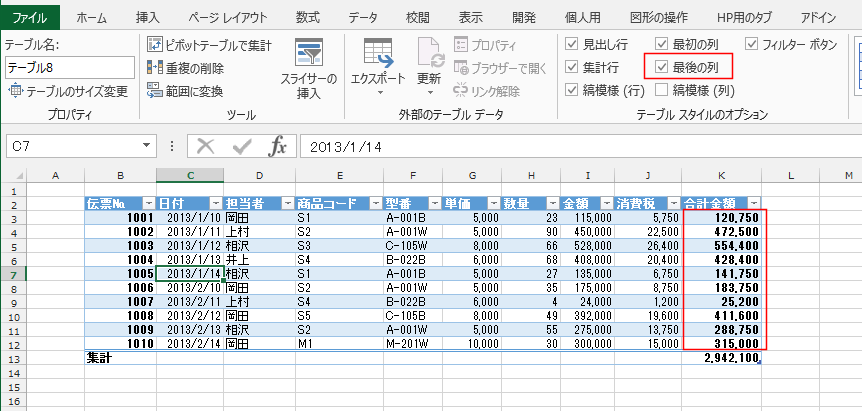Switch to the データ (Data) ribbon tab
This screenshot has width=862, height=411.
(363, 17)
